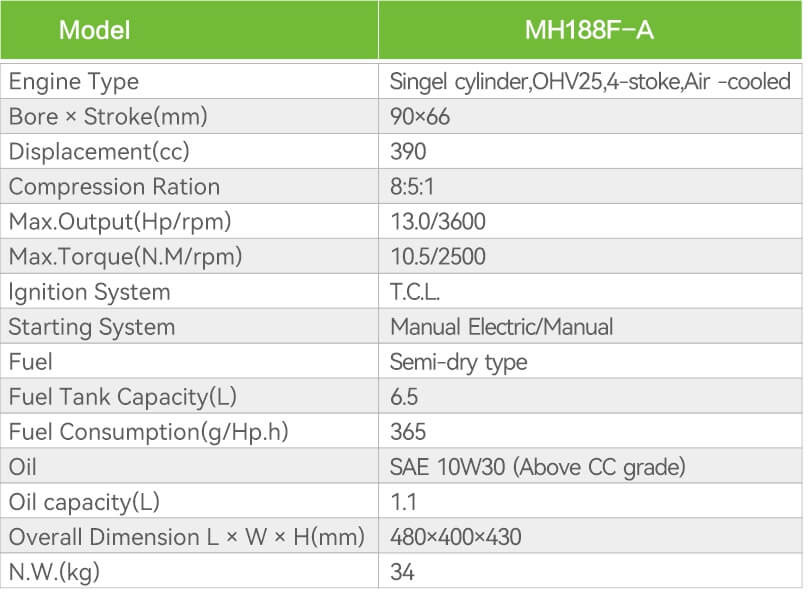Image resolution: width=808 pixels, height=595 pixels.
Task: Click the Bore × Stroke(mm) label
Action: point(108,116)
